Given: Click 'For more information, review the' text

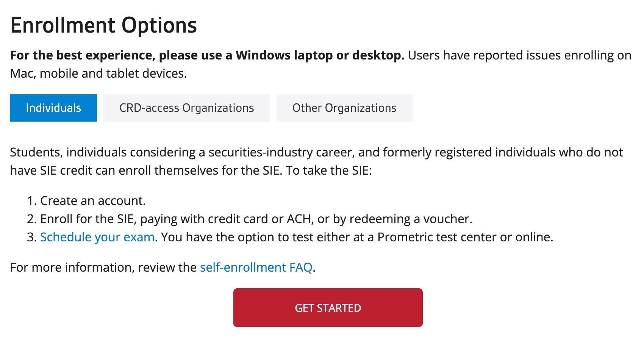Looking at the screenshot, I should pyautogui.click(x=103, y=267).
